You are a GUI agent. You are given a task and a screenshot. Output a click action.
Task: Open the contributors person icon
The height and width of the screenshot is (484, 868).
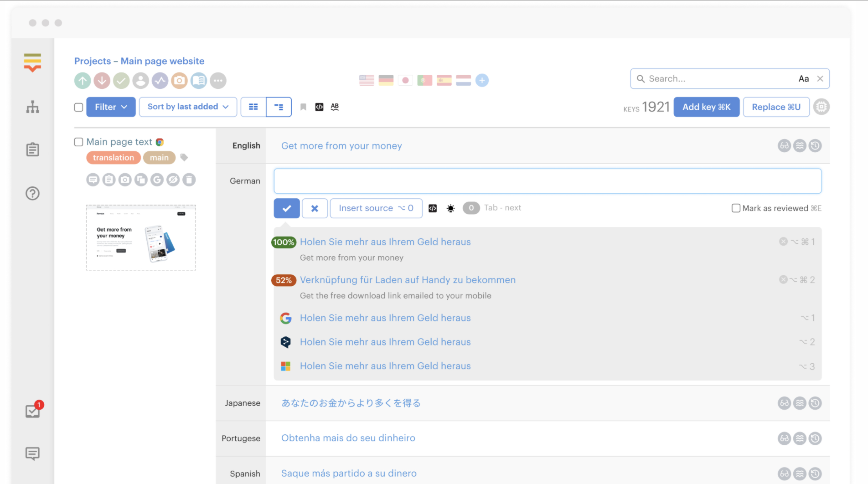141,81
